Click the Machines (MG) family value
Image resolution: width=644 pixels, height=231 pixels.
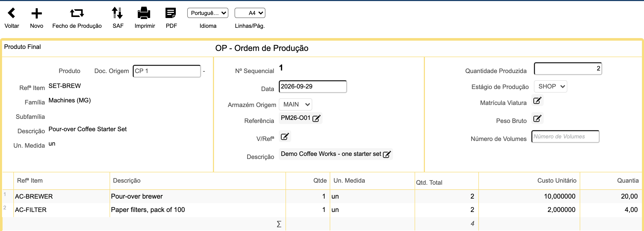click(x=70, y=100)
